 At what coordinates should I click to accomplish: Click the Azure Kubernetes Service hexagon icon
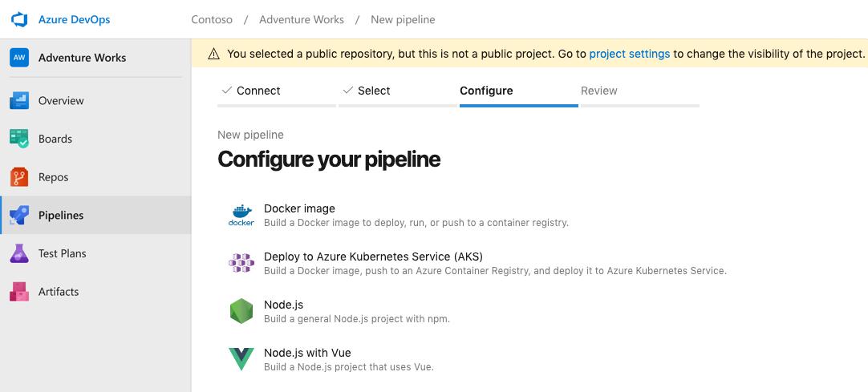coord(241,263)
